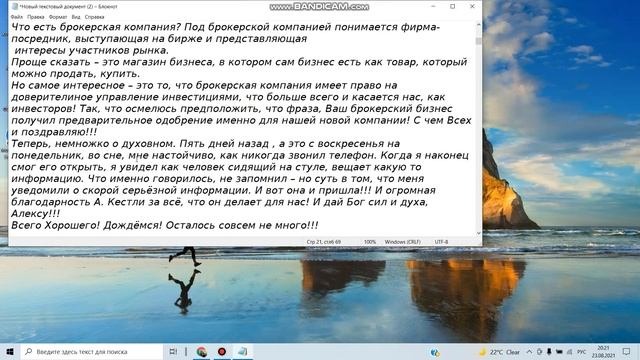Select the Notepad taskbar icon
640x360 pixels.
point(242,351)
